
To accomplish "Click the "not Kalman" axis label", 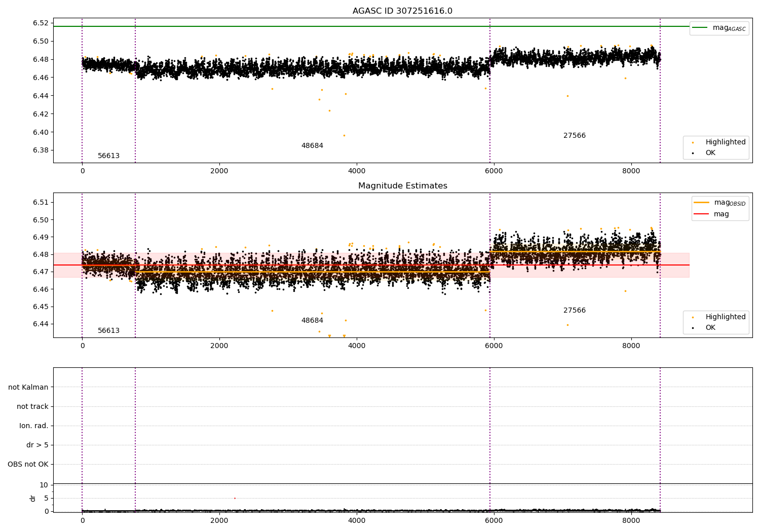I will coord(28,387).
